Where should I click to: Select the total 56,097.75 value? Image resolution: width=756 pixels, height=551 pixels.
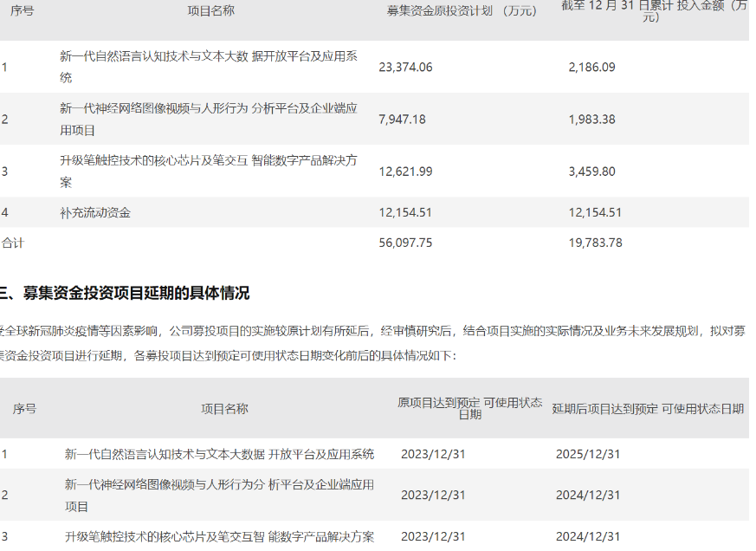click(x=405, y=243)
